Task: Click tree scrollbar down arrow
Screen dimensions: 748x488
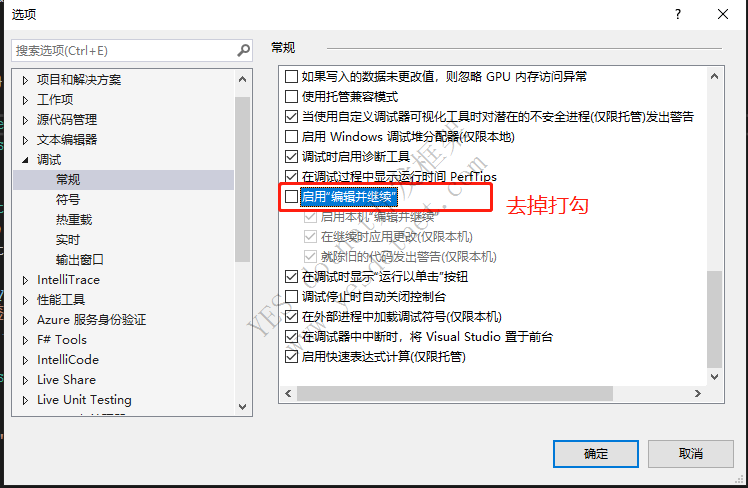Action: 242,406
